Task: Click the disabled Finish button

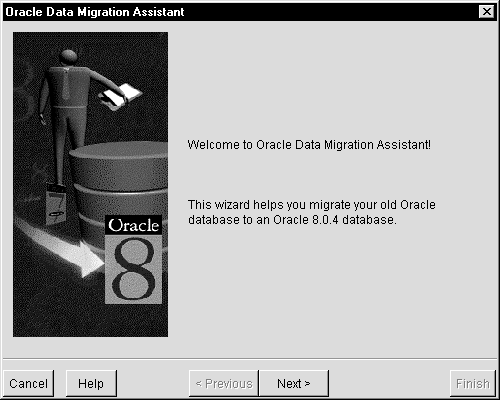Action: pyautogui.click(x=473, y=383)
